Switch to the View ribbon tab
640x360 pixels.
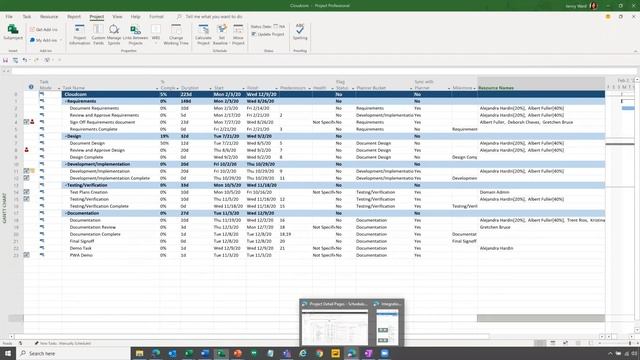click(x=117, y=17)
